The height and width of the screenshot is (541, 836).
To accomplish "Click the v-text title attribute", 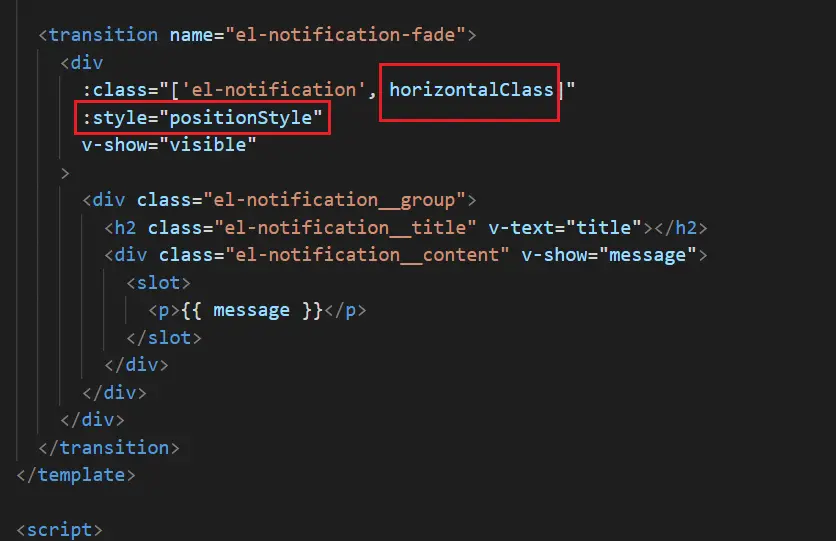I will tap(565, 228).
